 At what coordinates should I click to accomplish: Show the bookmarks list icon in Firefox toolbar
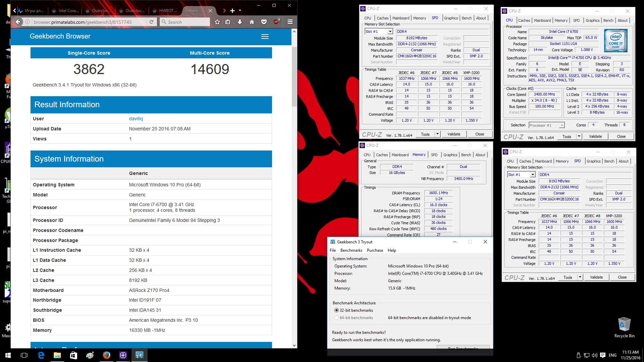[228, 22]
